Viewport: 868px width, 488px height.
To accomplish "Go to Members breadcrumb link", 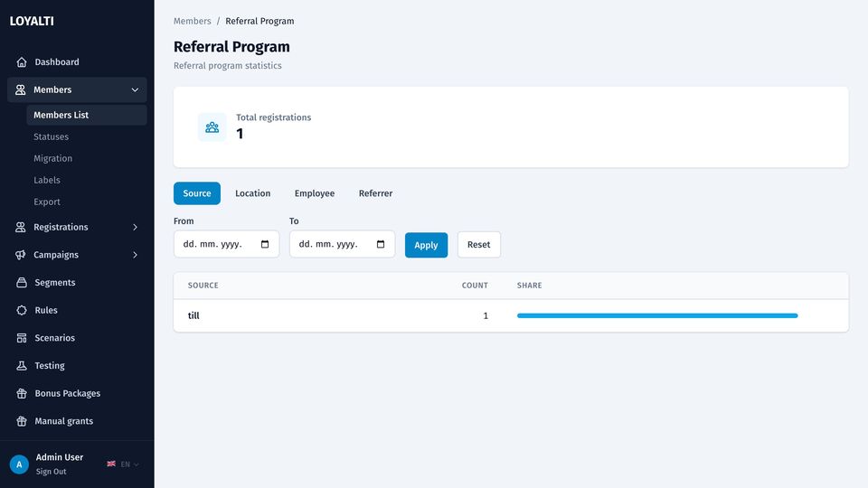I will (192, 21).
